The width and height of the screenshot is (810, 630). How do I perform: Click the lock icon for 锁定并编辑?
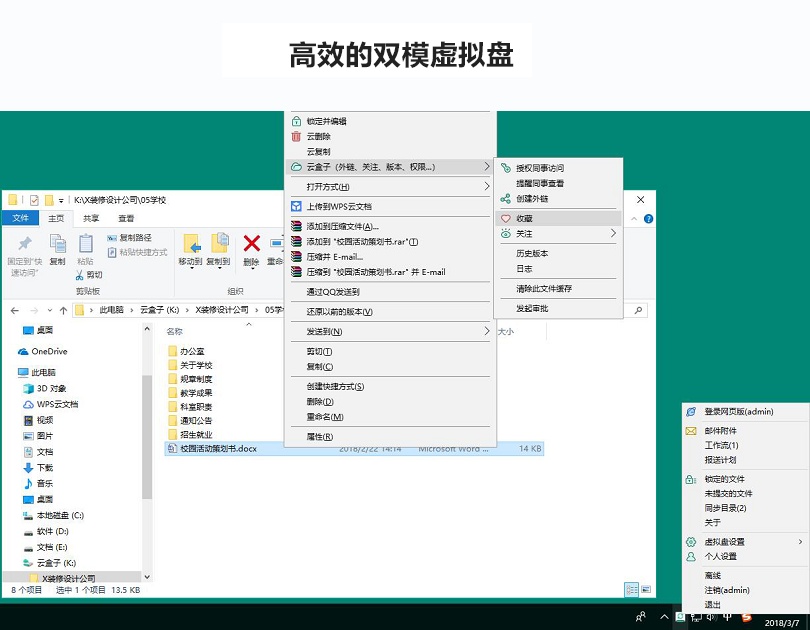pyautogui.click(x=297, y=121)
